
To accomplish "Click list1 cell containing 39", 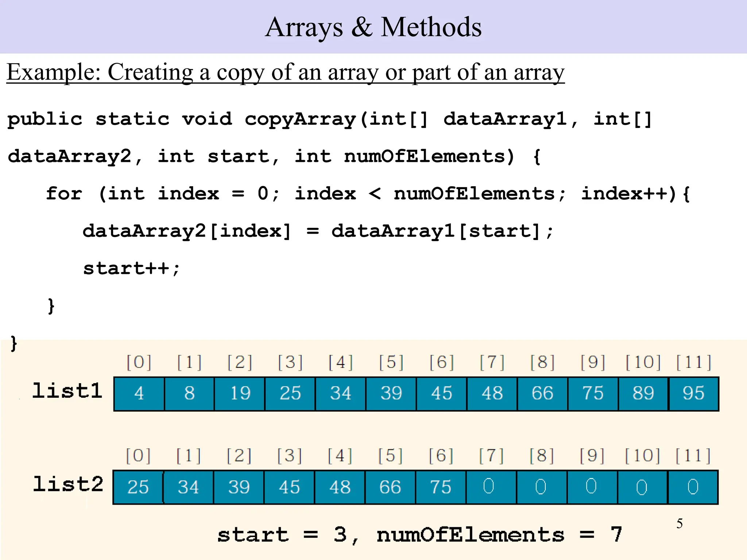I will tap(391, 394).
